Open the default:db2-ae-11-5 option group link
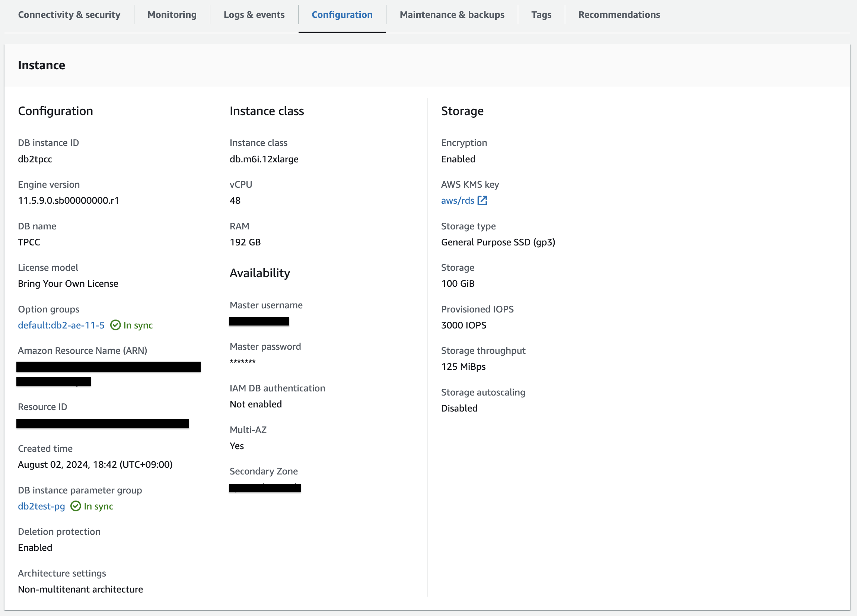Screen dimensions: 857x616 (x=61, y=325)
